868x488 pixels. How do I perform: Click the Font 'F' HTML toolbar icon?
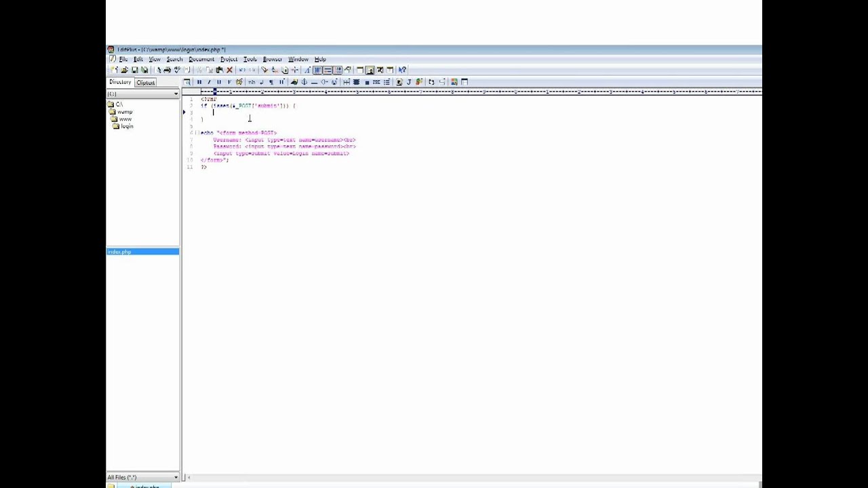pos(229,82)
